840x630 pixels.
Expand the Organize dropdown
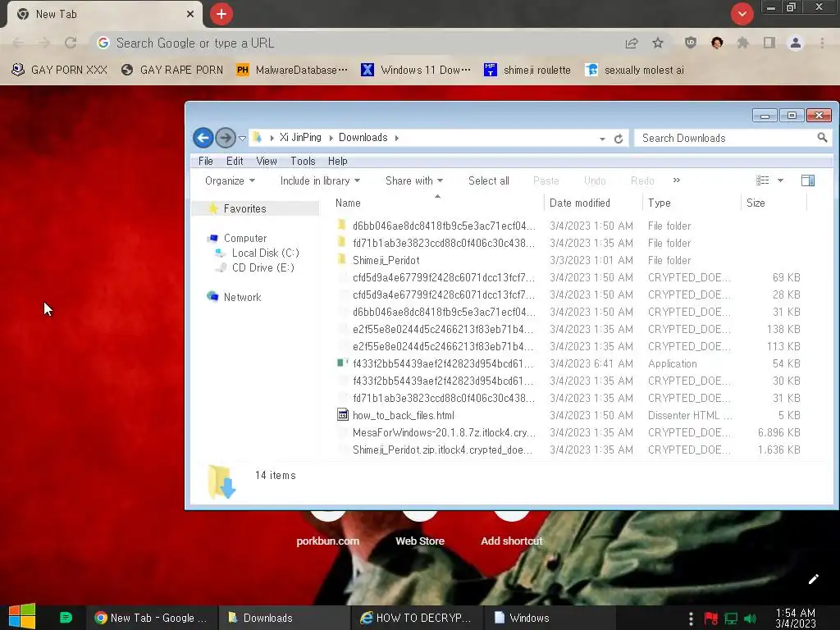230,180
